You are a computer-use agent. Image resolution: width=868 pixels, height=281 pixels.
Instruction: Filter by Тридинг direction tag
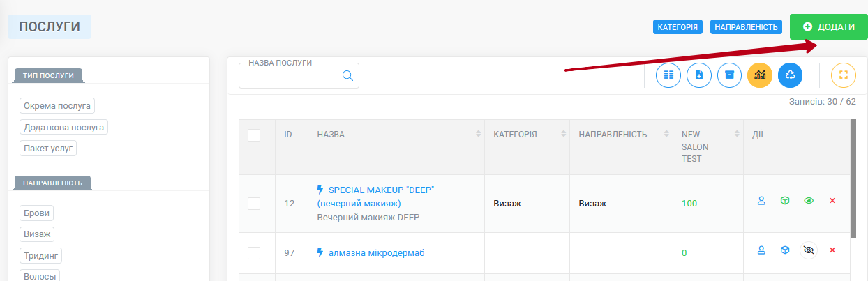[41, 255]
